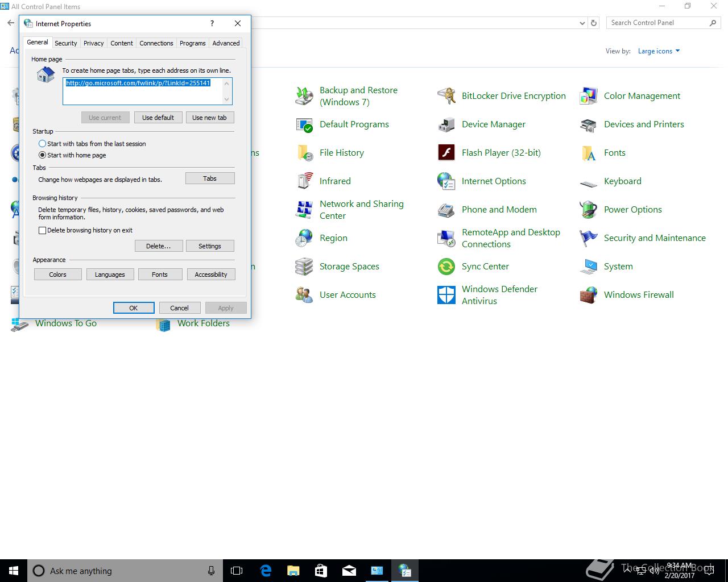Open the Power Options icon
Viewport: 728px width, 582px height.
coord(589,210)
